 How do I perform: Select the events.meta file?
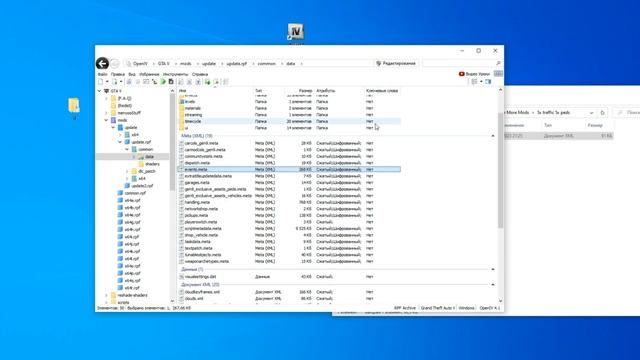[x=289, y=169]
